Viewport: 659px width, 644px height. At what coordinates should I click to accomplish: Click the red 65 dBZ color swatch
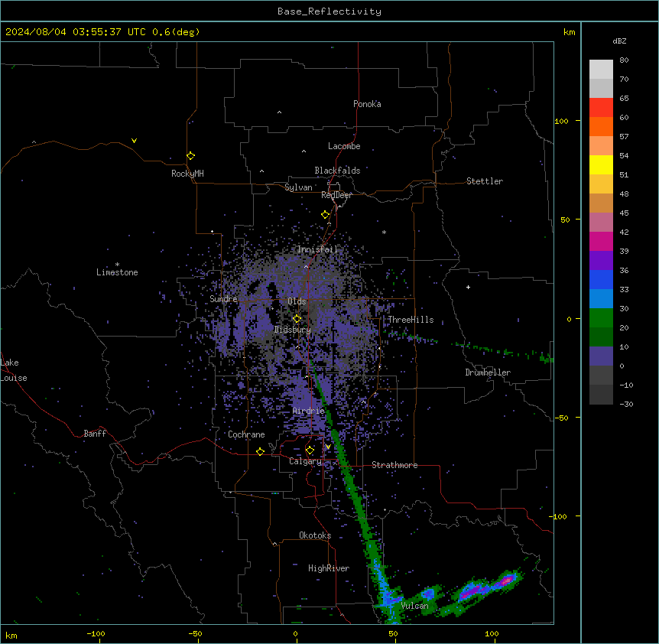pos(601,108)
